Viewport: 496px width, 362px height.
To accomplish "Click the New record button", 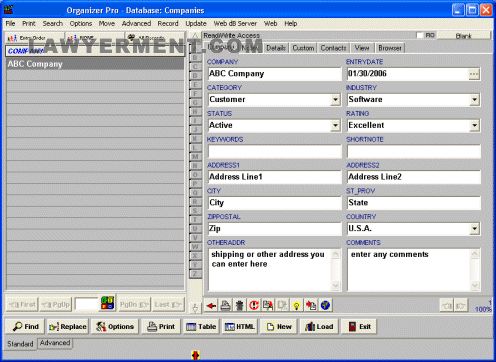I will coord(279,327).
